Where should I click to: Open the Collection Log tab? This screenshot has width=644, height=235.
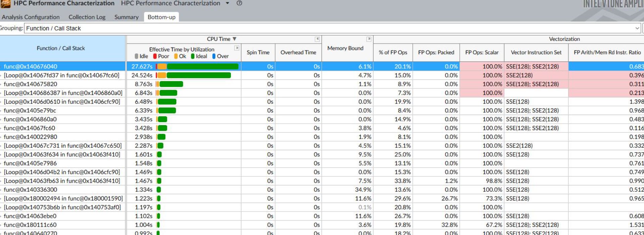(x=87, y=17)
